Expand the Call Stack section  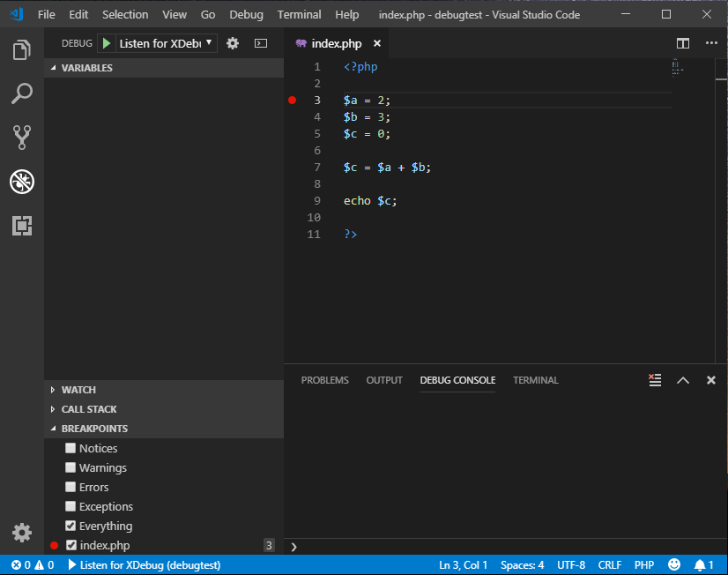click(x=88, y=409)
